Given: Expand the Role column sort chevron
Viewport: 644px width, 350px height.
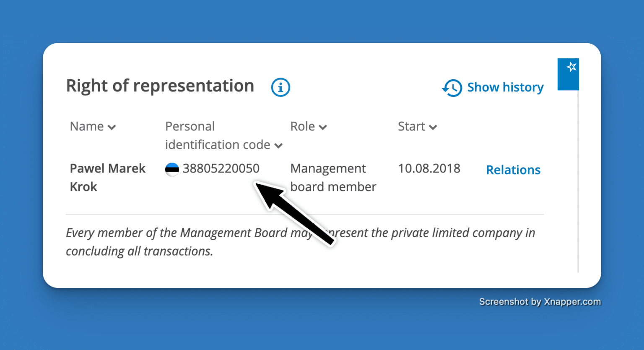Looking at the screenshot, I should pyautogui.click(x=323, y=127).
